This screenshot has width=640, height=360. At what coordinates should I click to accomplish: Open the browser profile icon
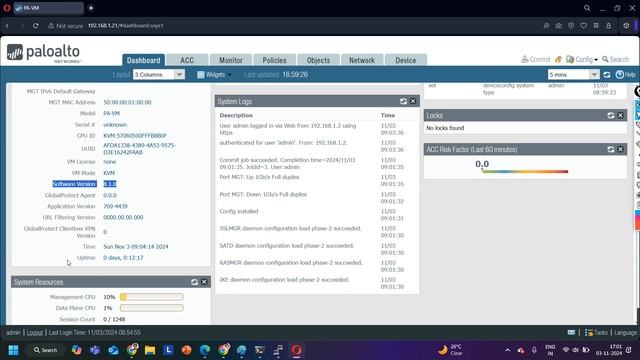click(x=609, y=26)
